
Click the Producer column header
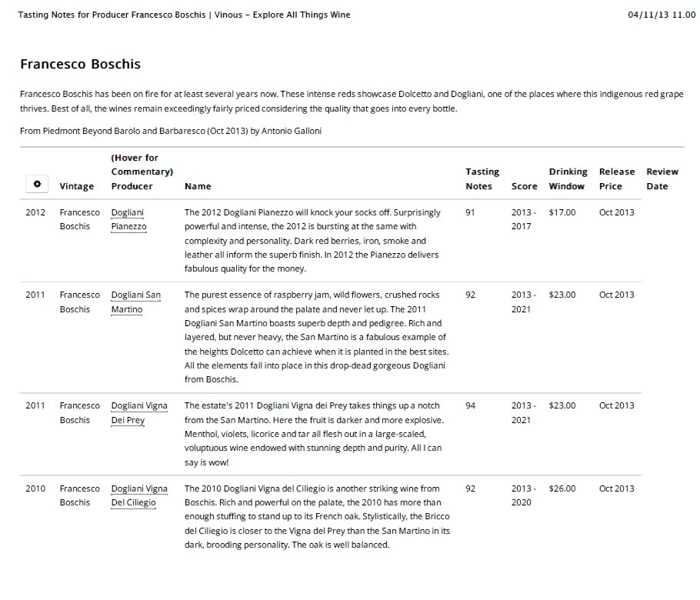click(x=132, y=186)
